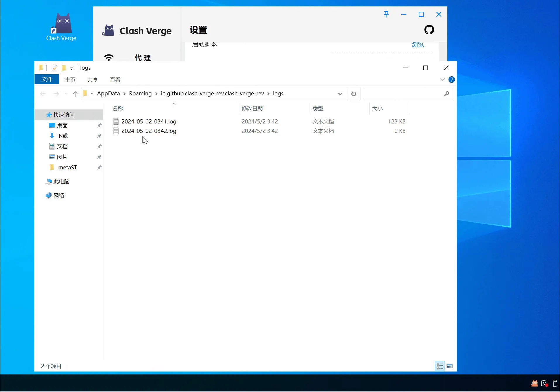The height and width of the screenshot is (392, 560).
Task: Open the 查看 ribbon tab
Action: pos(115,80)
